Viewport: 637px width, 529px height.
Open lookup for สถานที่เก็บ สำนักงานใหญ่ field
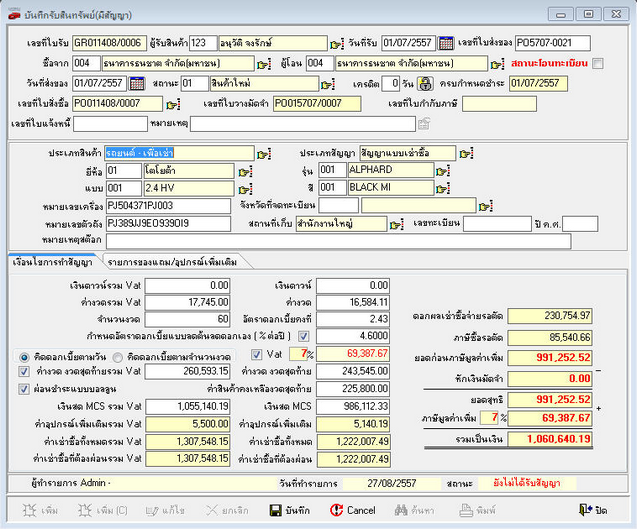[396, 224]
